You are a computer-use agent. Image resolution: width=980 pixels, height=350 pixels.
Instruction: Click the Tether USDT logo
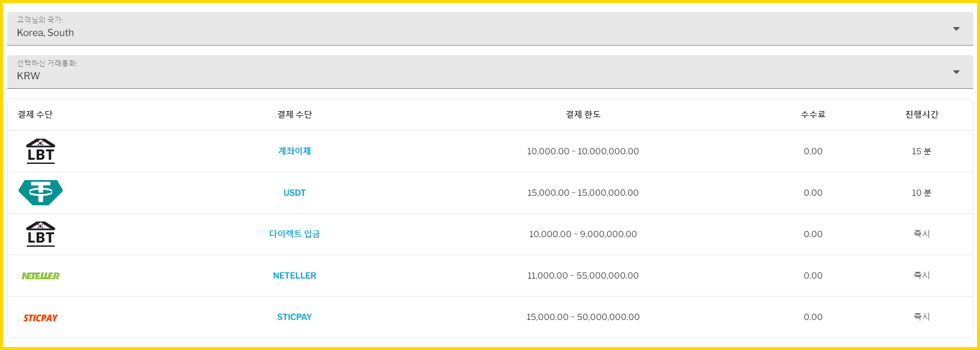coord(41,193)
